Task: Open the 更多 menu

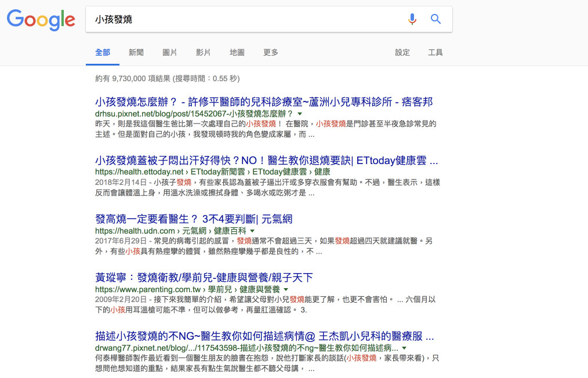Action: point(271,53)
